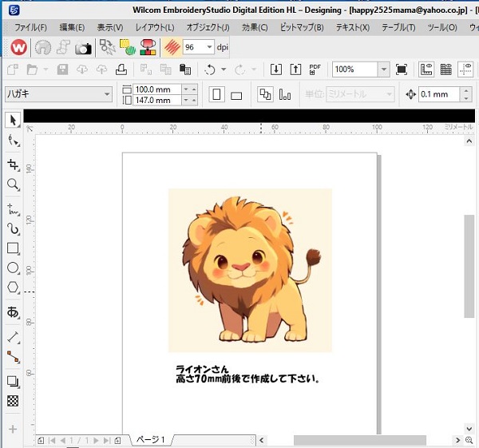Toggle the red TrueView stitch icon
The width and height of the screenshot is (479, 448).
pyautogui.click(x=172, y=47)
